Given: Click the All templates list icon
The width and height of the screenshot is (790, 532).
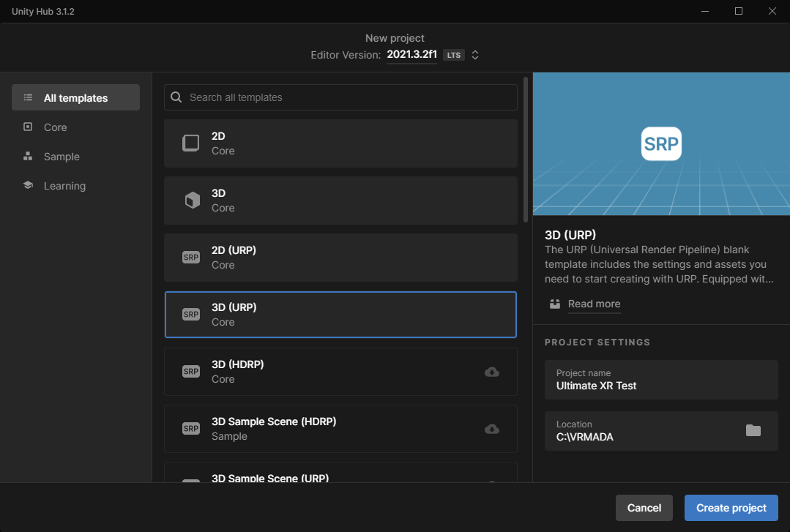Looking at the screenshot, I should (x=29, y=97).
